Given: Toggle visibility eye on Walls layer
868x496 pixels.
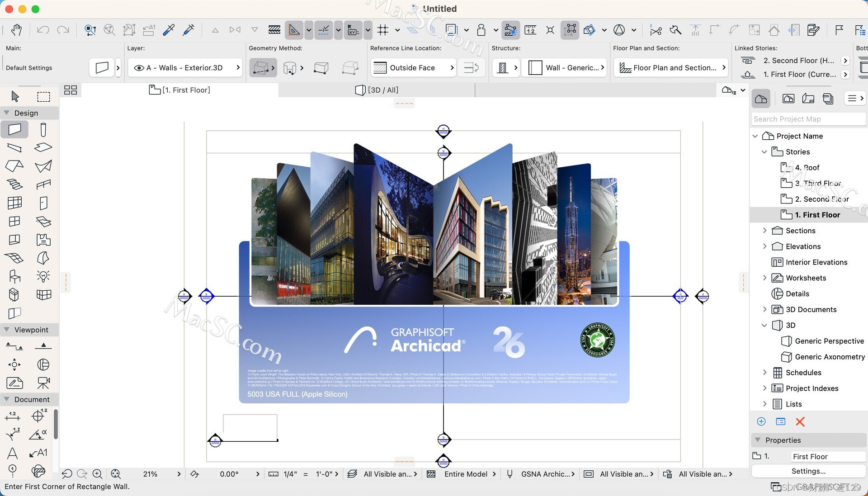Looking at the screenshot, I should (139, 68).
